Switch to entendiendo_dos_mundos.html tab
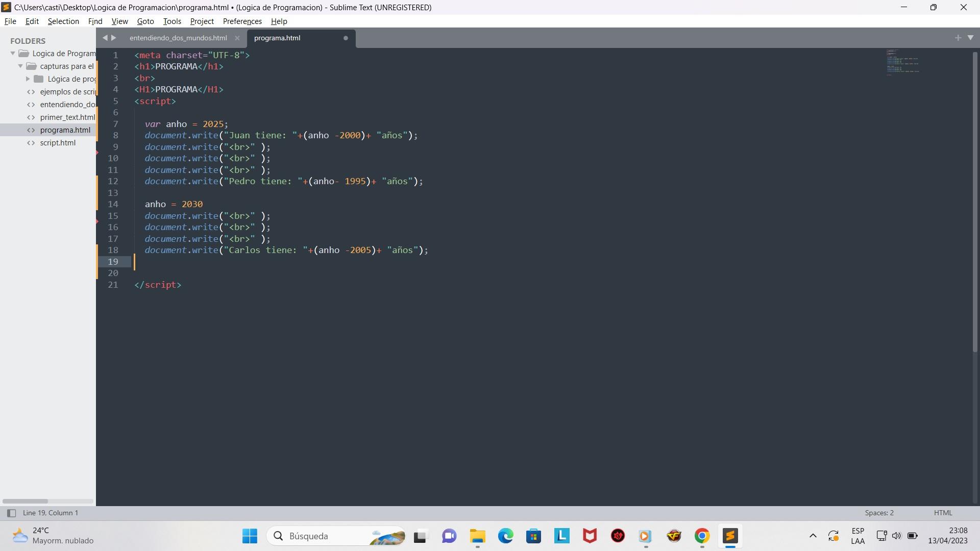The height and width of the screenshot is (551, 980). (x=178, y=38)
